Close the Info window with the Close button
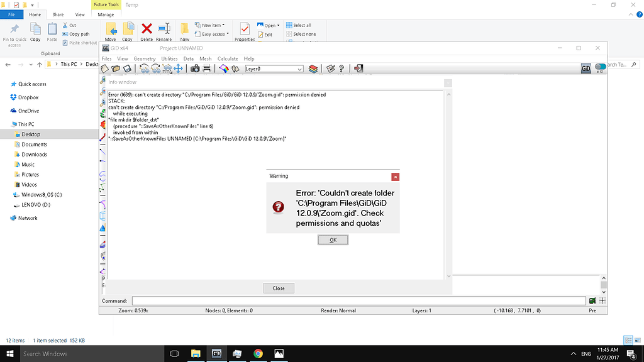The width and height of the screenshot is (644, 362). pyautogui.click(x=278, y=288)
